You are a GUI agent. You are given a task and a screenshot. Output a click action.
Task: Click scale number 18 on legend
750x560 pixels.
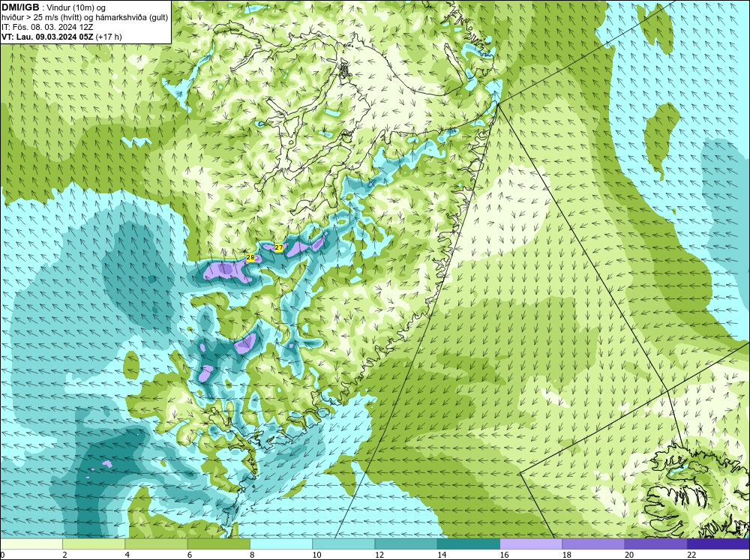(x=567, y=555)
